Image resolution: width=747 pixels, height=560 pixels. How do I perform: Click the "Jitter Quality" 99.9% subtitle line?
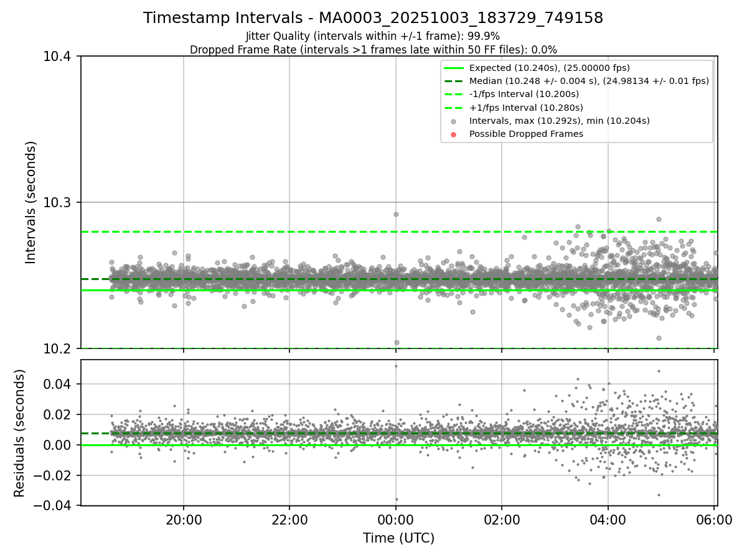pyautogui.click(x=373, y=36)
